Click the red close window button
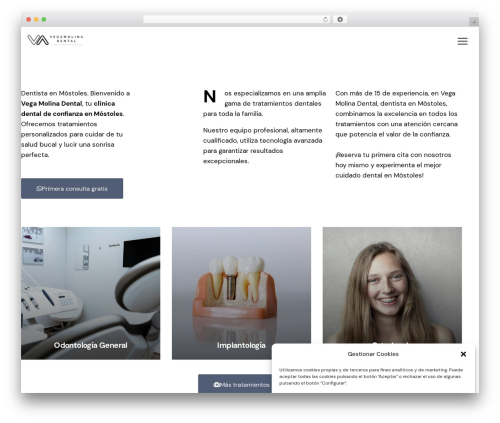Image resolution: width=500 pixels, height=423 pixels. point(29,20)
